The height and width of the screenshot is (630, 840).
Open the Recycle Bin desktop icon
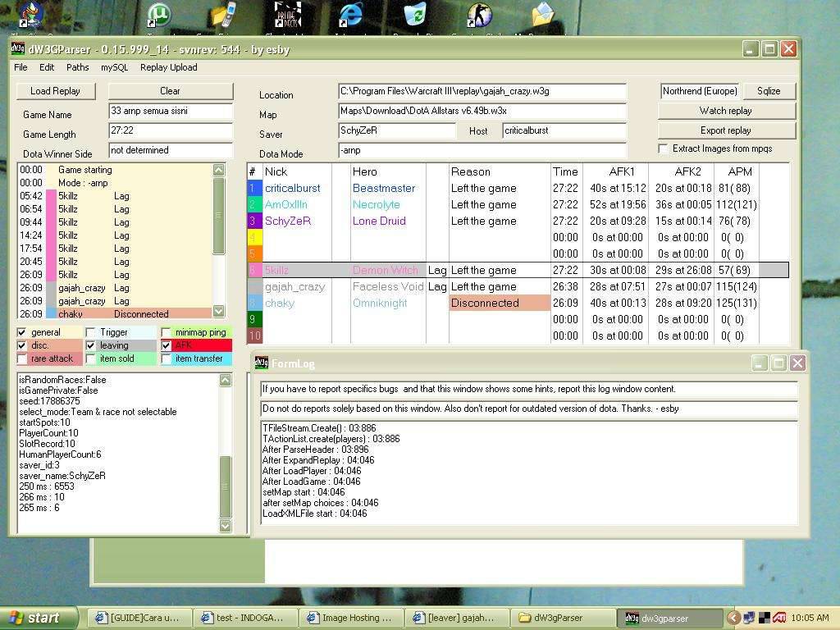point(414,15)
